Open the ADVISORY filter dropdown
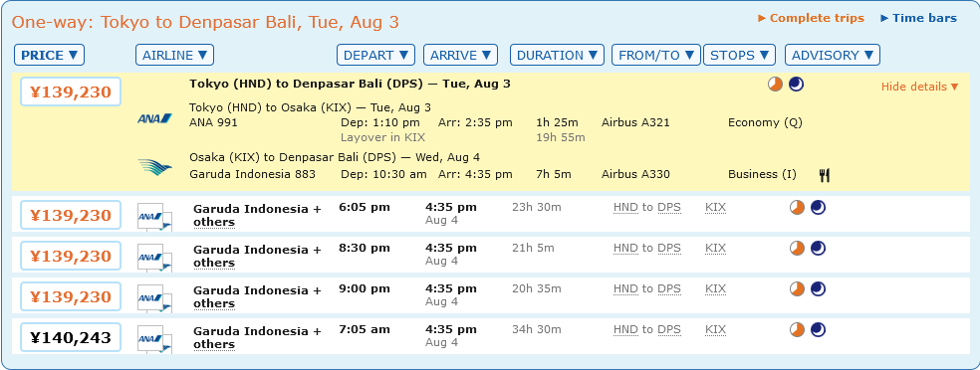The height and width of the screenshot is (370, 980). pyautogui.click(x=832, y=55)
